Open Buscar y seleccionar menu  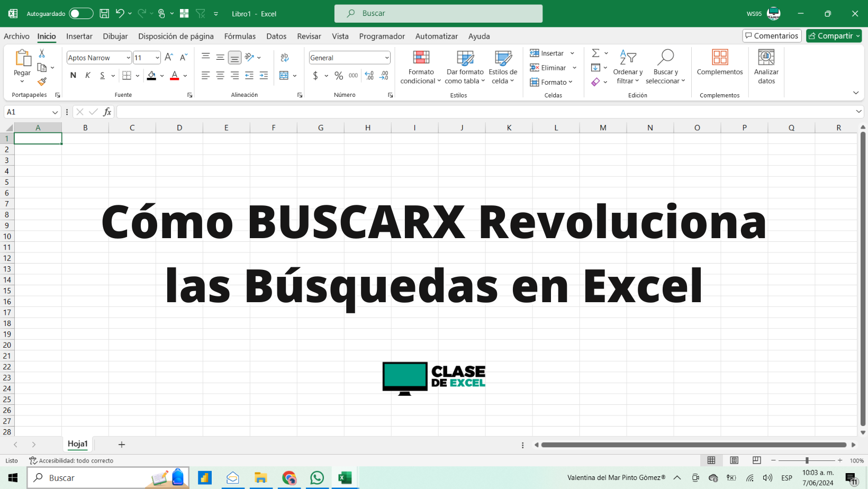(x=665, y=67)
